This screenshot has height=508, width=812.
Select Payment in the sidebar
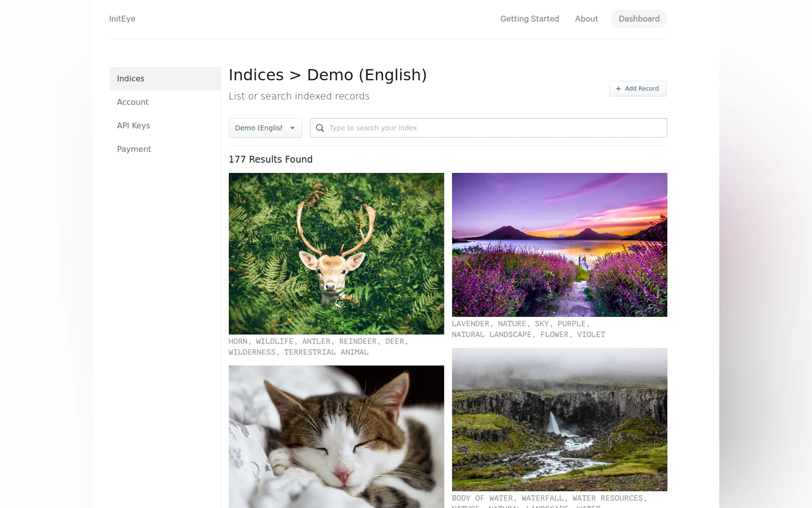134,149
